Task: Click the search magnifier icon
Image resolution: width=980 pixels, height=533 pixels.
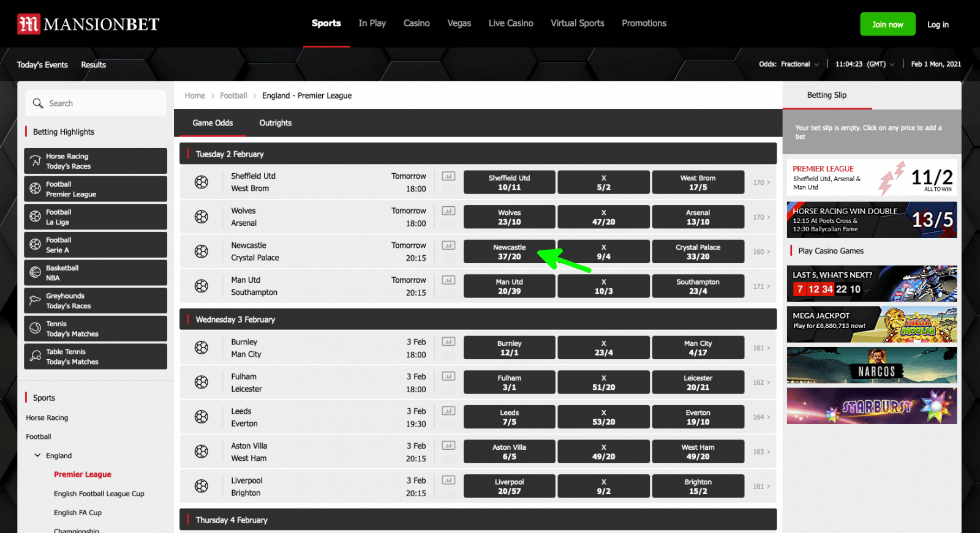Action: coord(38,103)
